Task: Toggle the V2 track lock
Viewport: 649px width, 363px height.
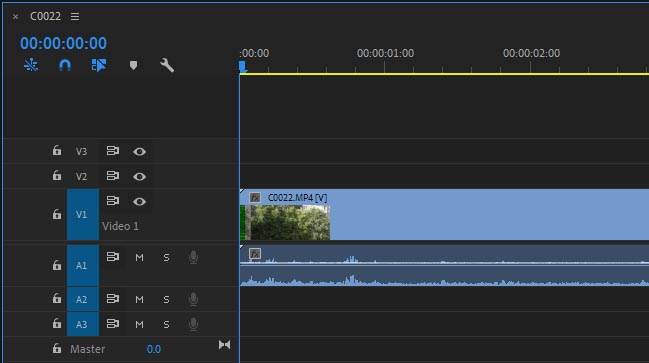Action: coord(57,175)
